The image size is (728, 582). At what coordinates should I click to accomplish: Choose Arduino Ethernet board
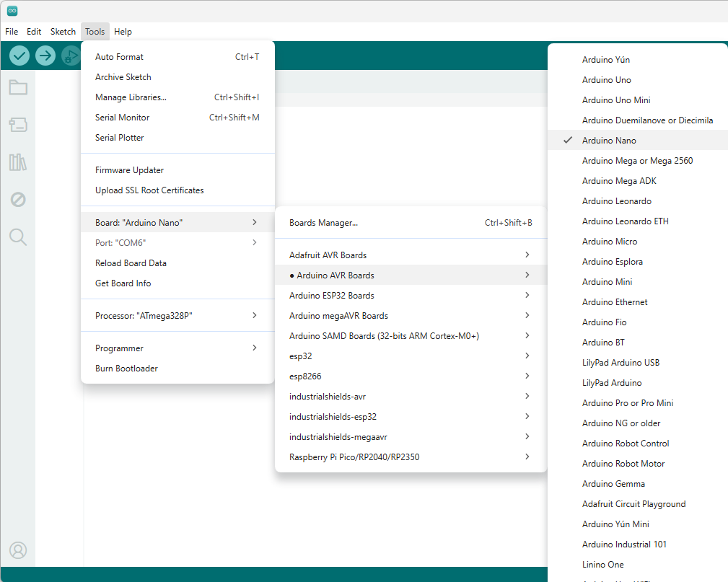pos(638,301)
